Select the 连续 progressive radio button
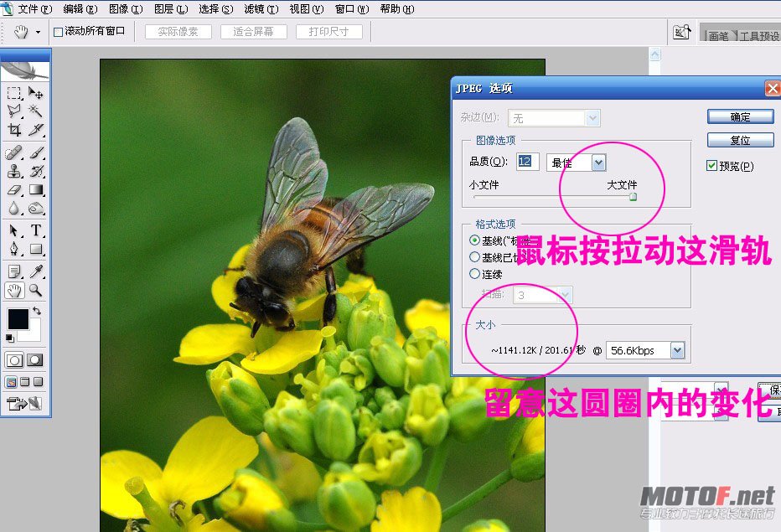Viewport: 781px width, 532px height. 474,273
